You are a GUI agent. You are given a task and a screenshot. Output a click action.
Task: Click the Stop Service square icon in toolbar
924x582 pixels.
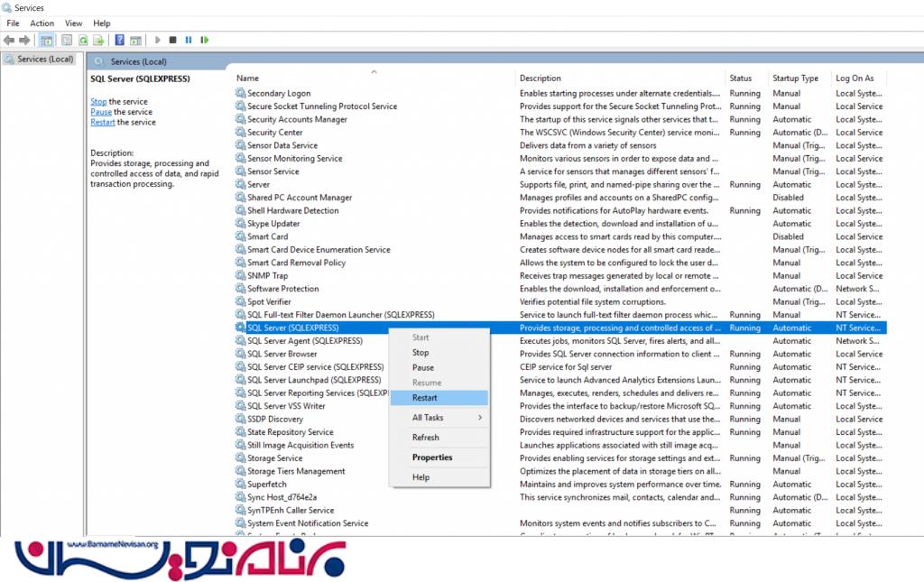click(x=172, y=40)
